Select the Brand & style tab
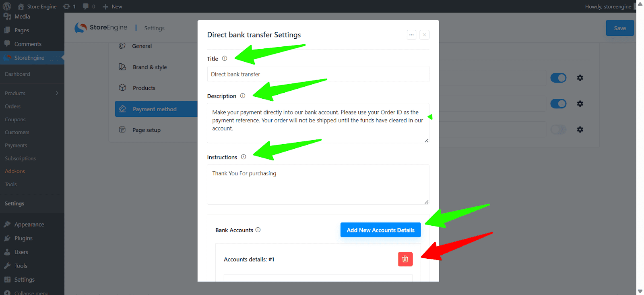The image size is (644, 295). click(x=150, y=67)
